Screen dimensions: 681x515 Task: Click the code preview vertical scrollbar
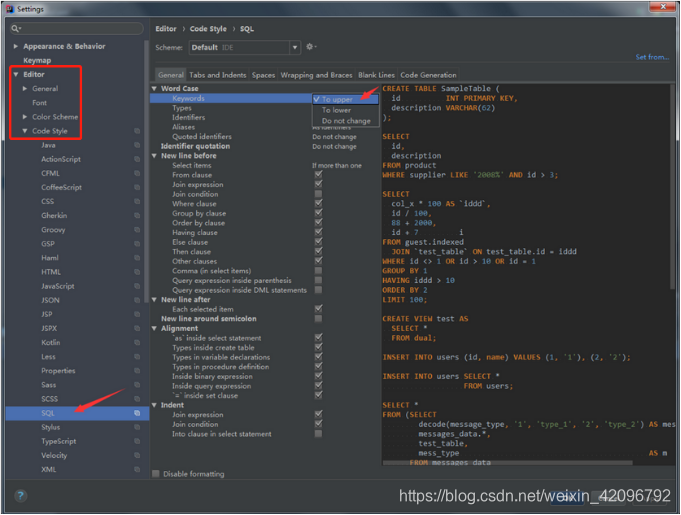673,187
